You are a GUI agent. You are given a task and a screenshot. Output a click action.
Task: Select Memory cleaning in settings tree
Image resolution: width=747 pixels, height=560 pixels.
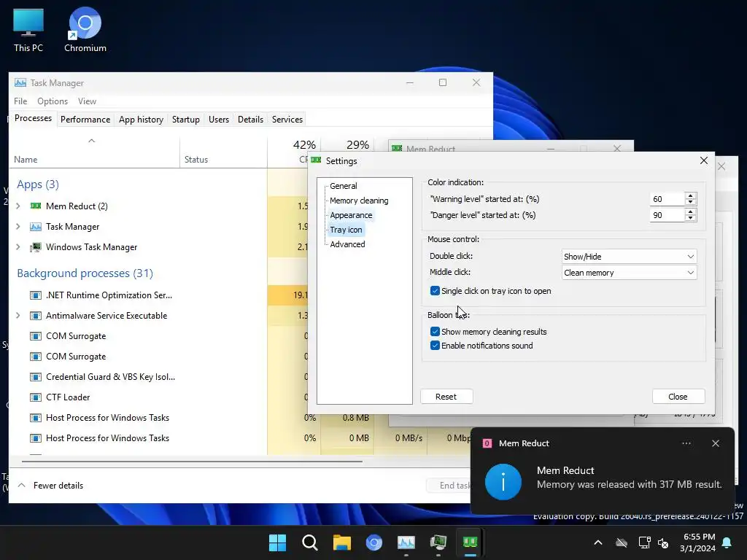(359, 201)
